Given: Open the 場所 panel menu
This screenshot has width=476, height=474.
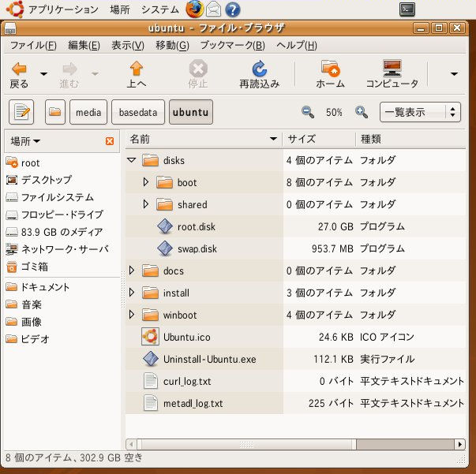Looking at the screenshot, I should tap(120, 9).
